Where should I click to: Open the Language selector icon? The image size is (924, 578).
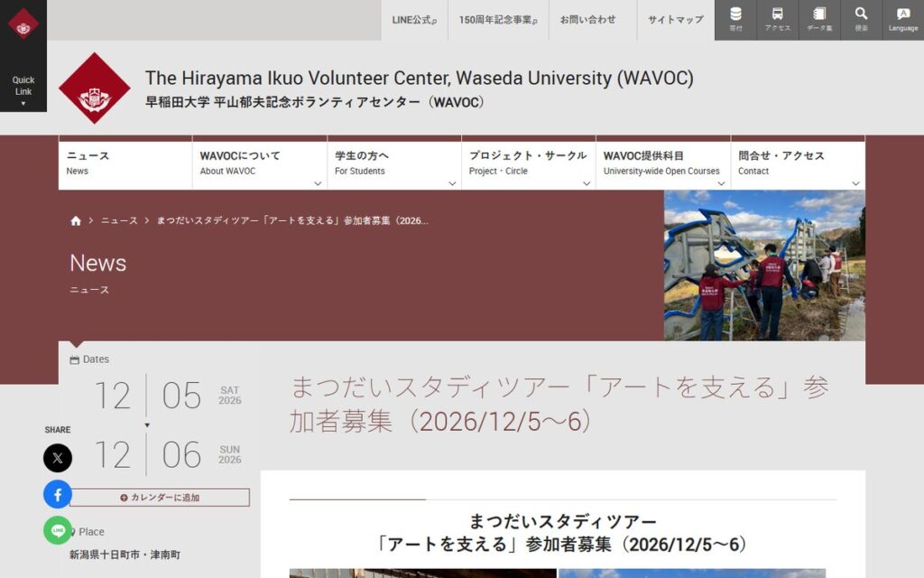(x=902, y=20)
